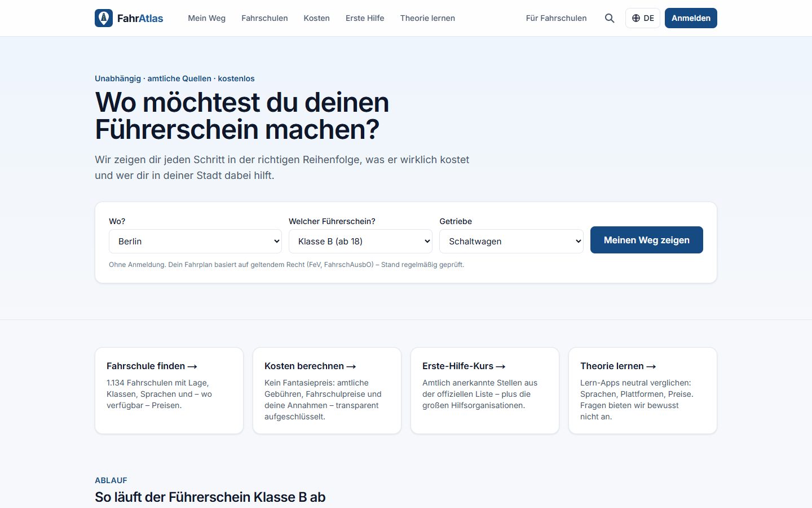This screenshot has width=812, height=508.
Task: Open the Theorie lernen card heading
Action: tap(618, 366)
